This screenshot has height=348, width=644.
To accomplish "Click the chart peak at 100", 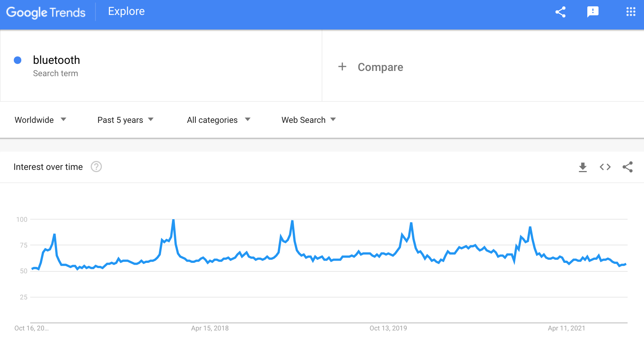I will (173, 220).
